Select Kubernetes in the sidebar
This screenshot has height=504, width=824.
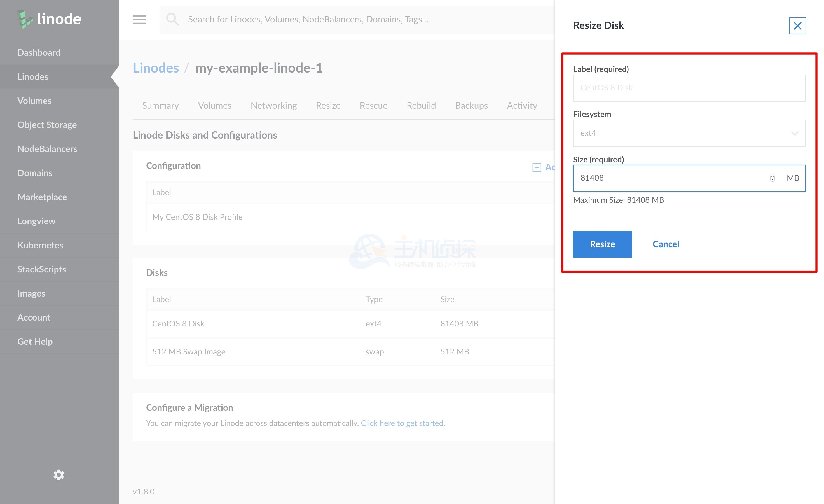40,245
